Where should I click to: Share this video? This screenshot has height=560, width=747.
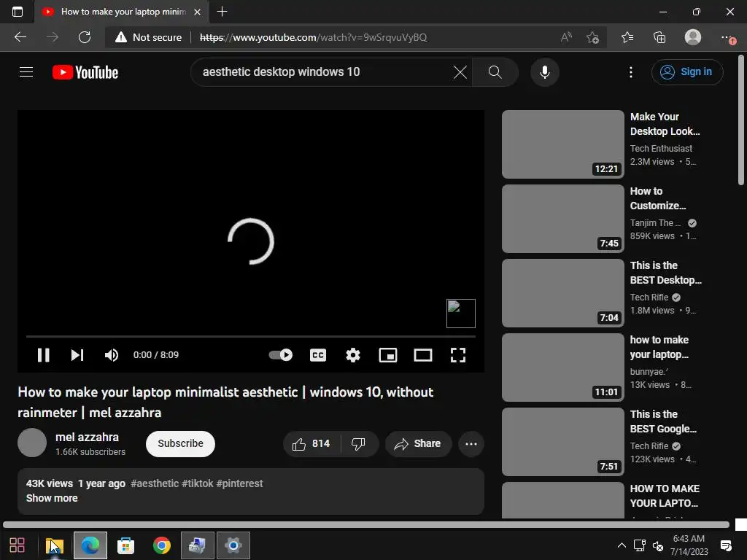[x=418, y=444]
